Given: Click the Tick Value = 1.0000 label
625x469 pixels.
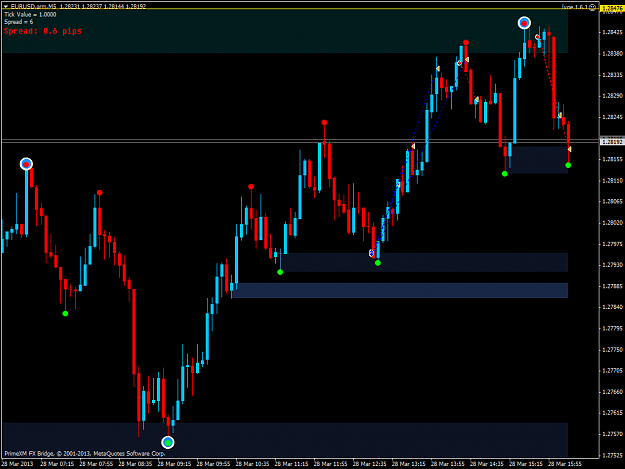Looking at the screenshot, I should [30, 14].
